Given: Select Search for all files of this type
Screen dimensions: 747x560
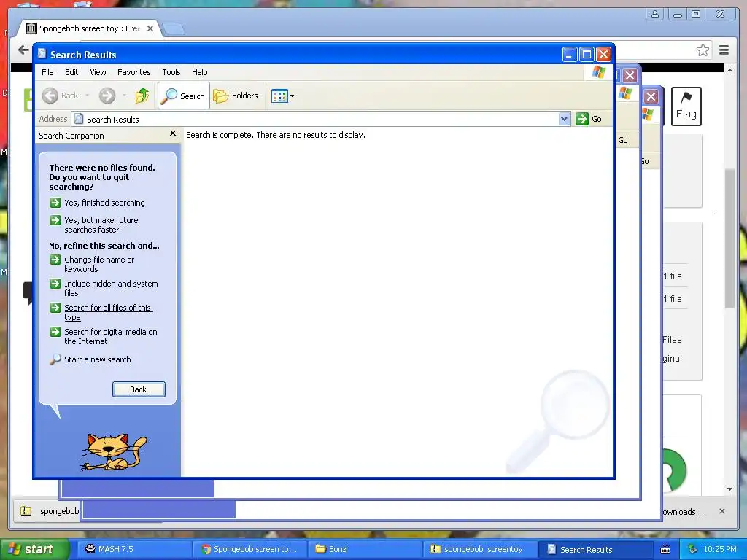Looking at the screenshot, I should coord(108,312).
